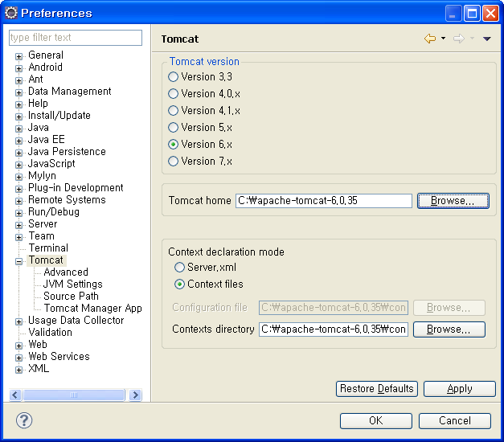The width and height of the screenshot is (504, 442).
Task: Select Version 3.3 radio button
Action: click(x=174, y=77)
